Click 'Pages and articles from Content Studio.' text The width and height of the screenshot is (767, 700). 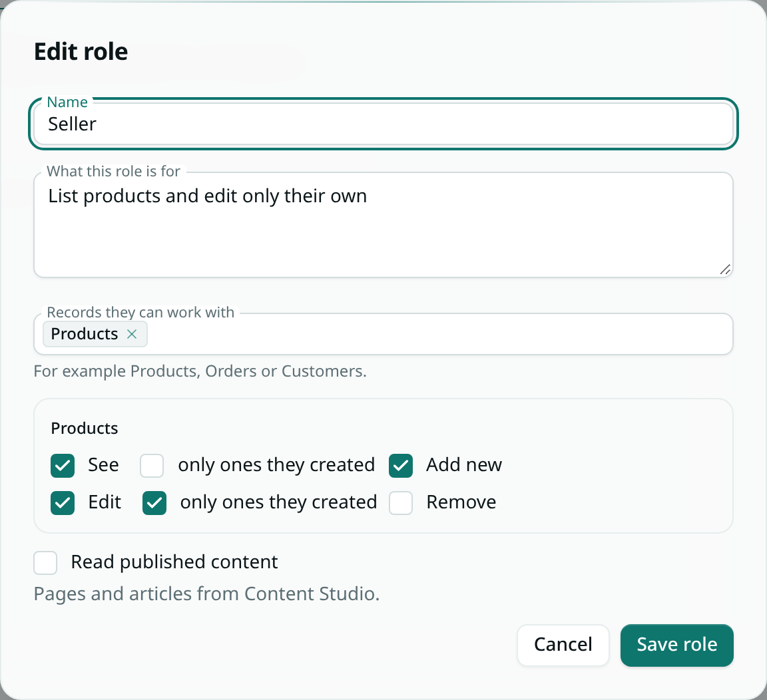[206, 594]
